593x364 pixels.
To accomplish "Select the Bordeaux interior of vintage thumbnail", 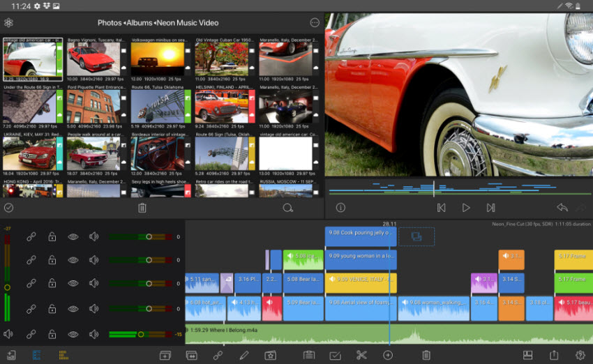I will point(158,153).
